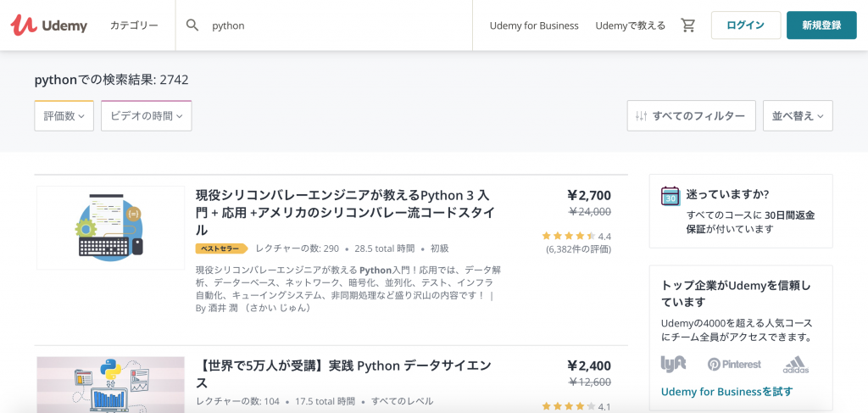This screenshot has height=413, width=868.
Task: Click the 新規登録 button
Action: tap(821, 25)
